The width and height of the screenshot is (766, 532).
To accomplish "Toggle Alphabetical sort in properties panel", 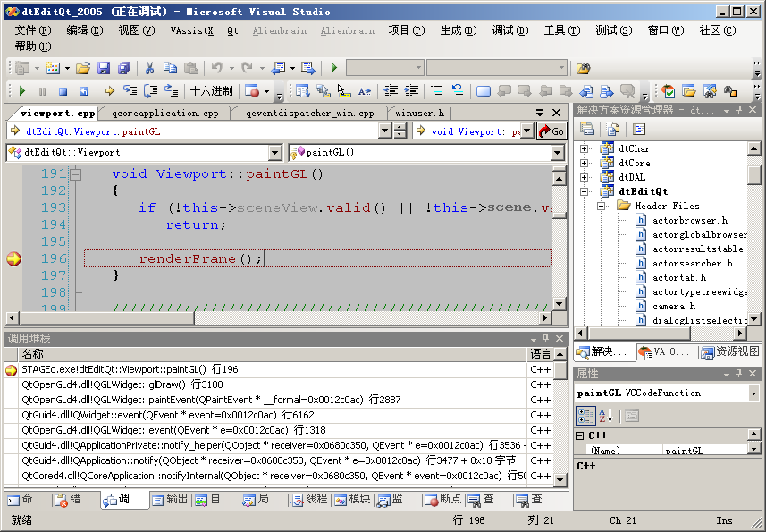I will tap(605, 416).
